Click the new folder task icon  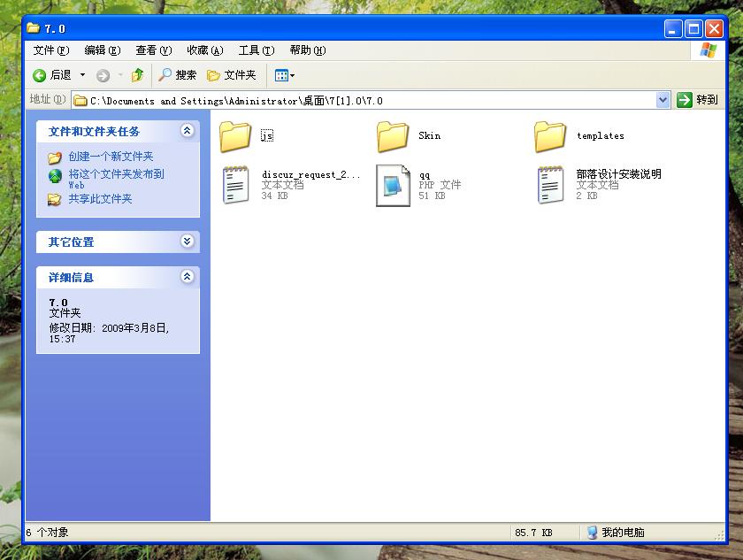pyautogui.click(x=55, y=157)
